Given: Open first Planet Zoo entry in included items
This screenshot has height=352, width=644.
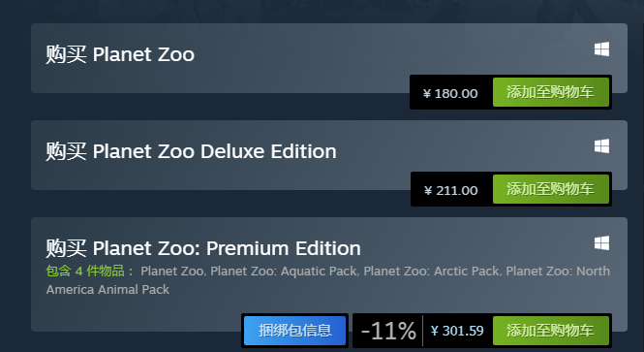Looking at the screenshot, I should 172,272.
